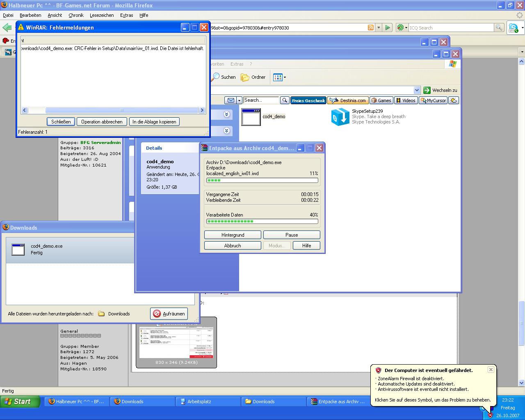525x420 pixels.
Task: Click the mail envelope icon in toolbar
Action: (231, 100)
